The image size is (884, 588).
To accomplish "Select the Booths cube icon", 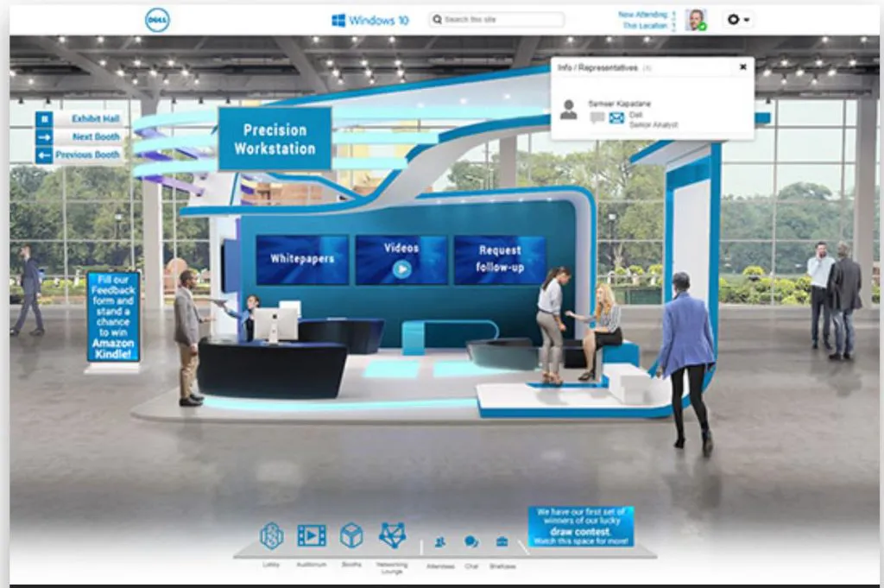I will click(x=350, y=536).
